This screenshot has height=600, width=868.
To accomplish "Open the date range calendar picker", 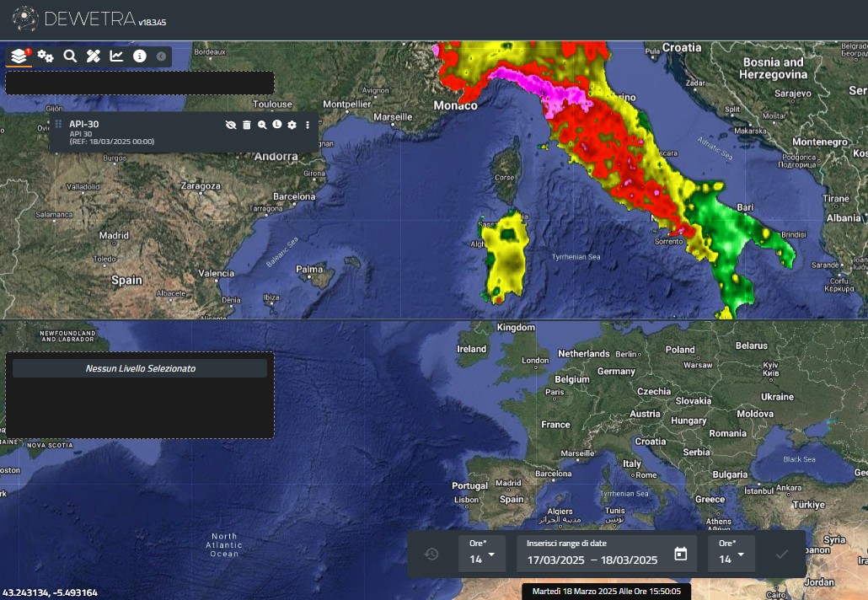I will pos(680,554).
